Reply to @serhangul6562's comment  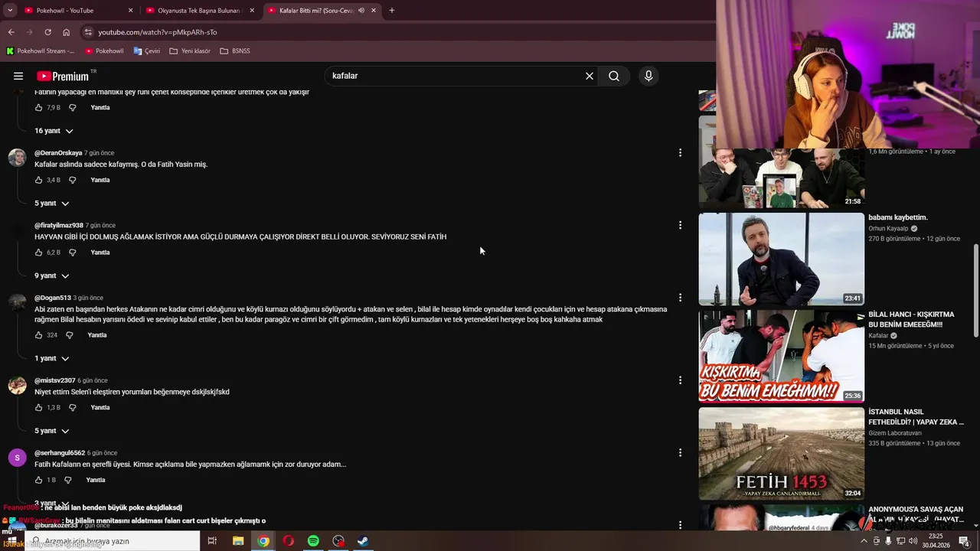96,480
